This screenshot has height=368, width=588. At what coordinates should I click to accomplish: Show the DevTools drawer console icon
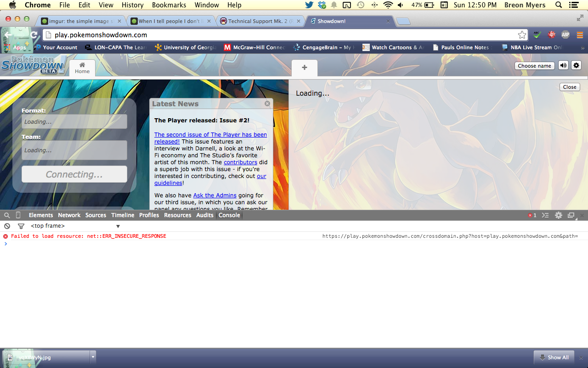(x=545, y=215)
